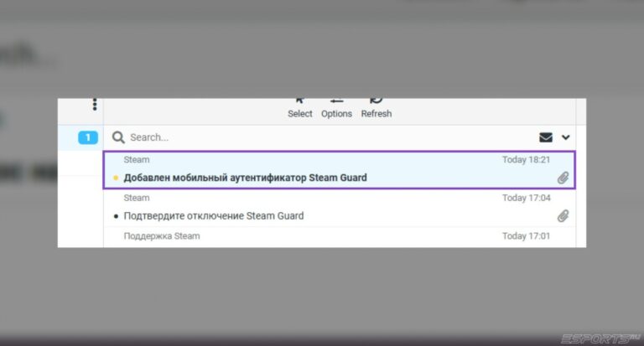The image size is (644, 346).
Task: Click the Today 17:01 timestamp
Action: [526, 236]
